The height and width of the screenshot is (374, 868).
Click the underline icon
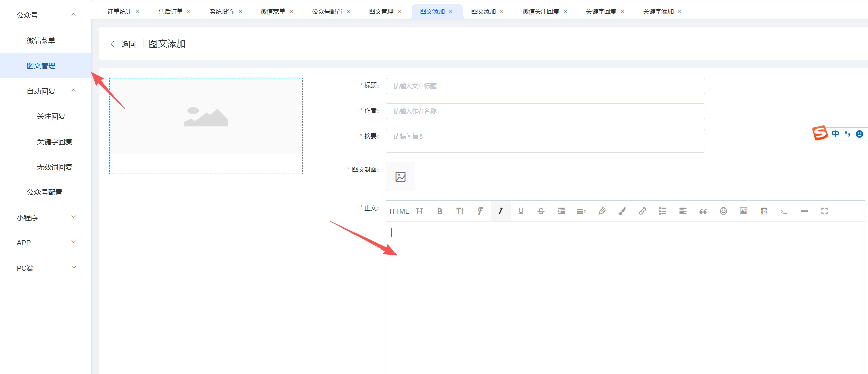[x=521, y=211]
